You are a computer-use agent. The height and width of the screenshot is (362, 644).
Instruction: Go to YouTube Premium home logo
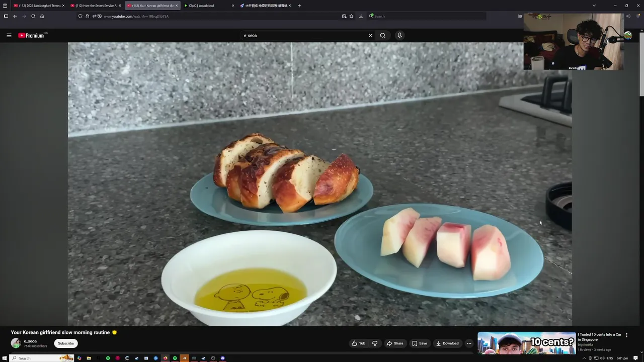click(31, 35)
